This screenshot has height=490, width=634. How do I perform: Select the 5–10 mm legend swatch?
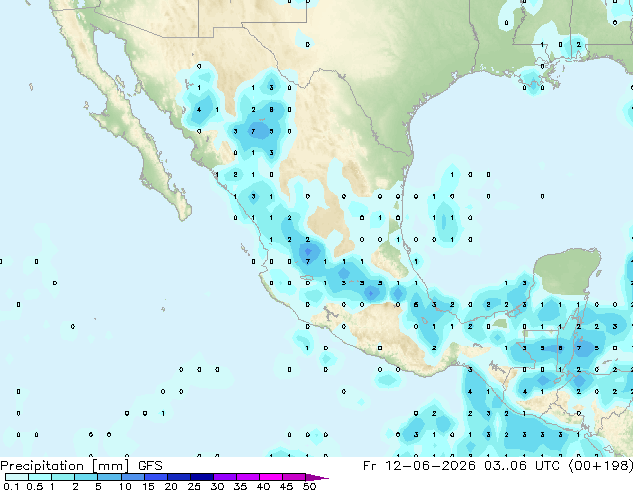109,477
